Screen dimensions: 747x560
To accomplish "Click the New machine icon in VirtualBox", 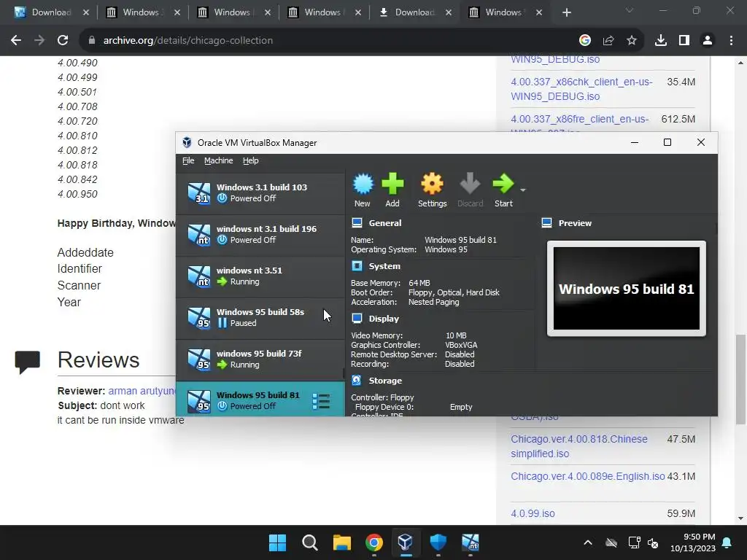I will click(363, 190).
